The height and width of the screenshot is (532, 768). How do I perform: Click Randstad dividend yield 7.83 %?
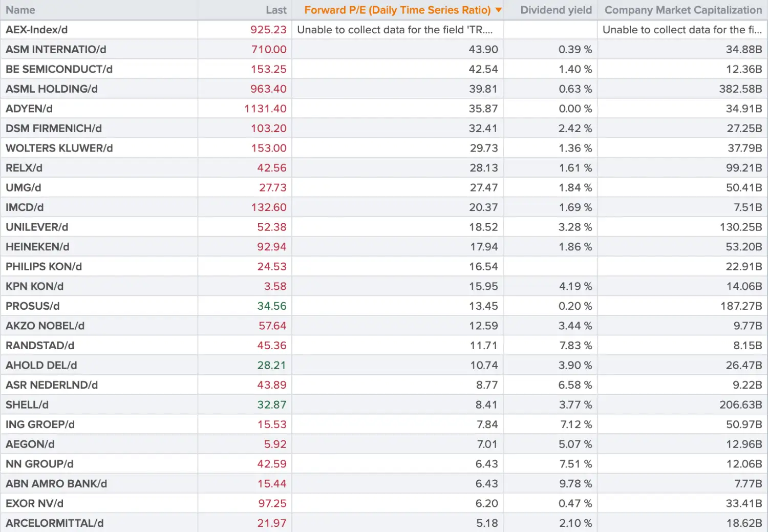pyautogui.click(x=575, y=346)
